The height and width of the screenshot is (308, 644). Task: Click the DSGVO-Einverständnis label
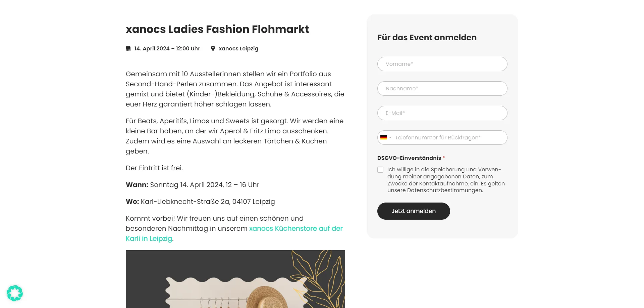[409, 158]
